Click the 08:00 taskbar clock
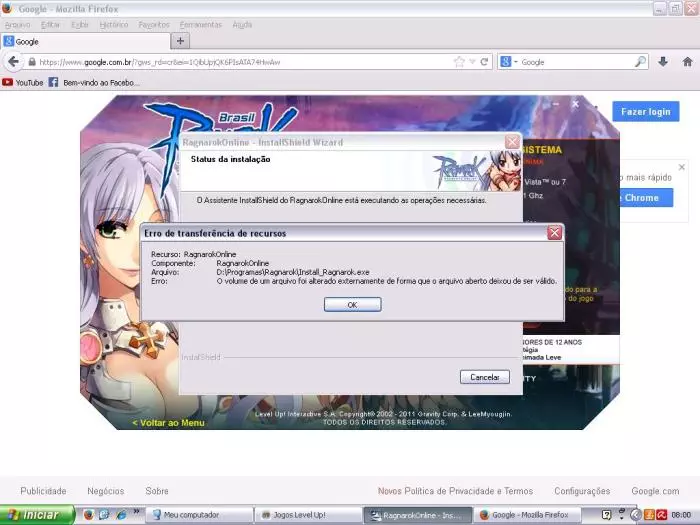 [x=681, y=515]
